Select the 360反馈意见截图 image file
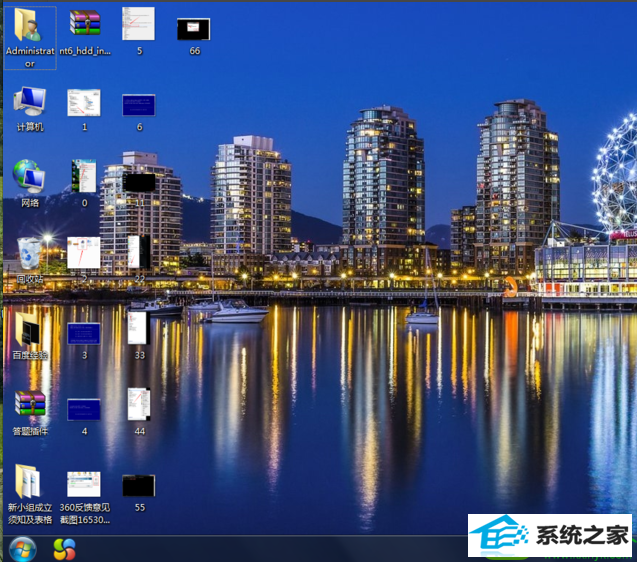This screenshot has height=562, width=637. click(84, 484)
